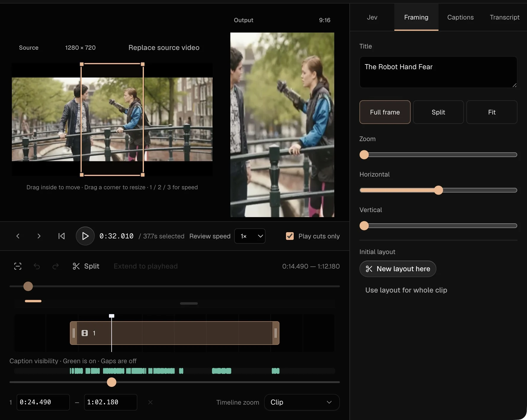
Task: Click the Zoom slider handle
Action: point(364,155)
